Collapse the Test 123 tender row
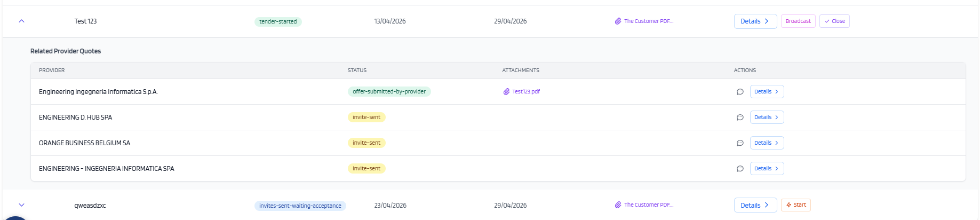Image resolution: width=980 pixels, height=220 pixels. click(x=21, y=21)
